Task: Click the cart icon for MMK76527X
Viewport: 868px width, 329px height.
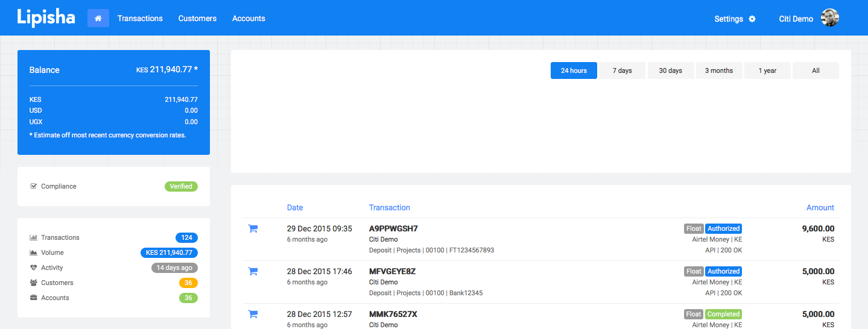Action: (253, 314)
